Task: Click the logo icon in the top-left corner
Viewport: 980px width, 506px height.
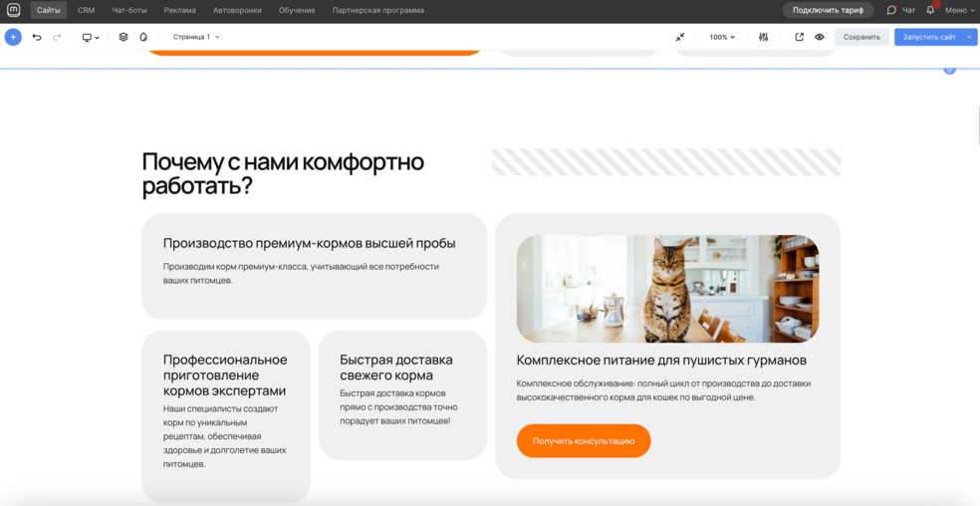Action: coord(13,10)
